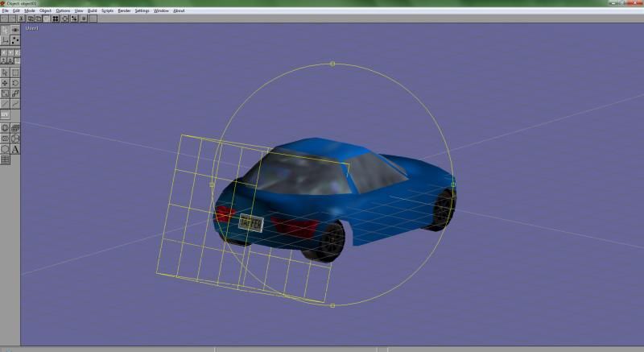This screenshot has width=644, height=352.
Task: Toggle the Y axis lock
Action: (10, 52)
